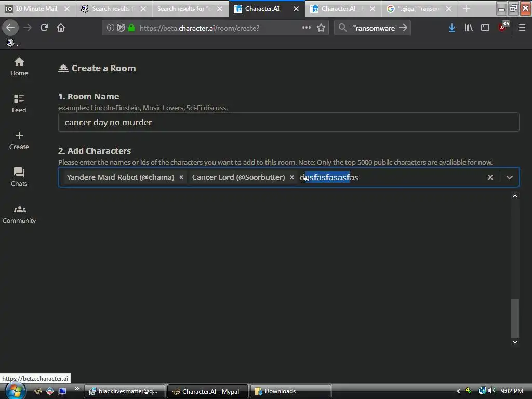Screen dimensions: 532x399
Task: Reload the current page
Action: click(x=44, y=28)
